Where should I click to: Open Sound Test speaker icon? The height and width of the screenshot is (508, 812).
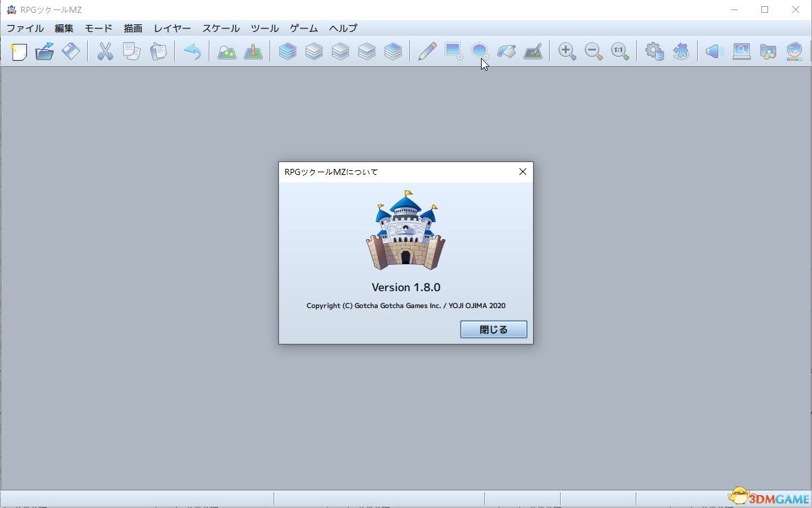point(715,51)
